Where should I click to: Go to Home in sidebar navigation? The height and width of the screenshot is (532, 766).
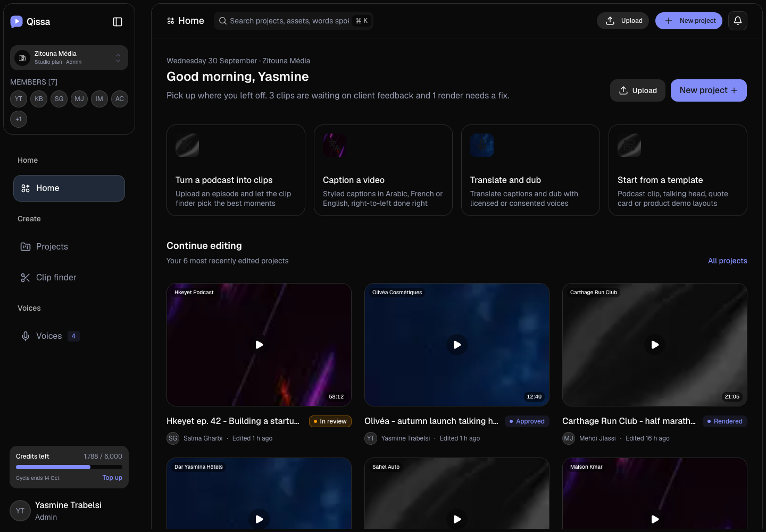click(x=69, y=188)
